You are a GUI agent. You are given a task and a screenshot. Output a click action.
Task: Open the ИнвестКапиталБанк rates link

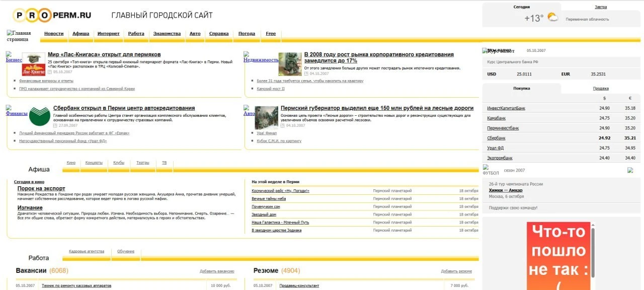(x=506, y=108)
